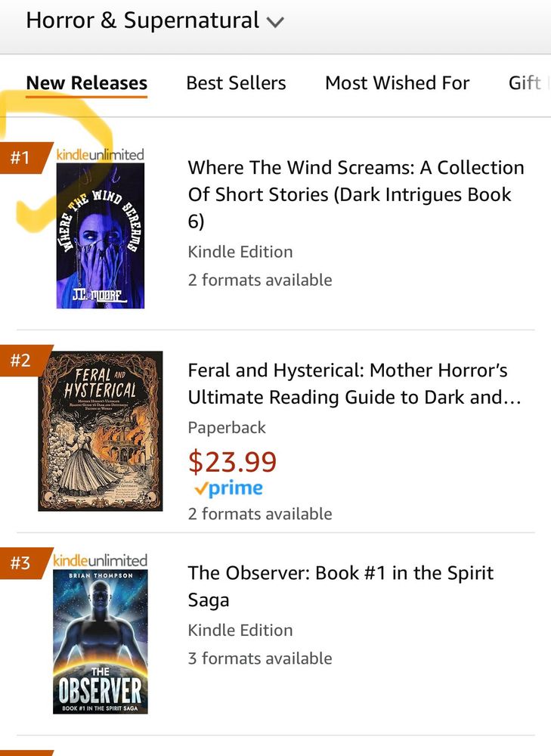Click the chevron next to Horror & Supernatural

click(x=275, y=22)
